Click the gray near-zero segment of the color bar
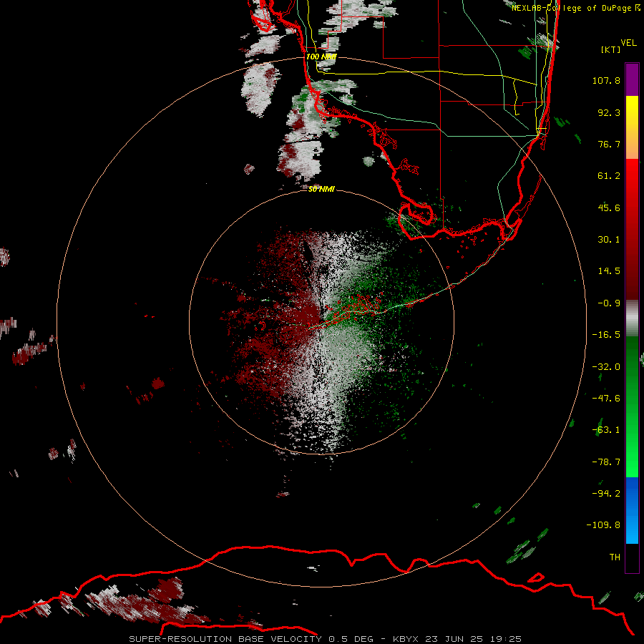Viewport: 644px width, 644px height. point(632,318)
